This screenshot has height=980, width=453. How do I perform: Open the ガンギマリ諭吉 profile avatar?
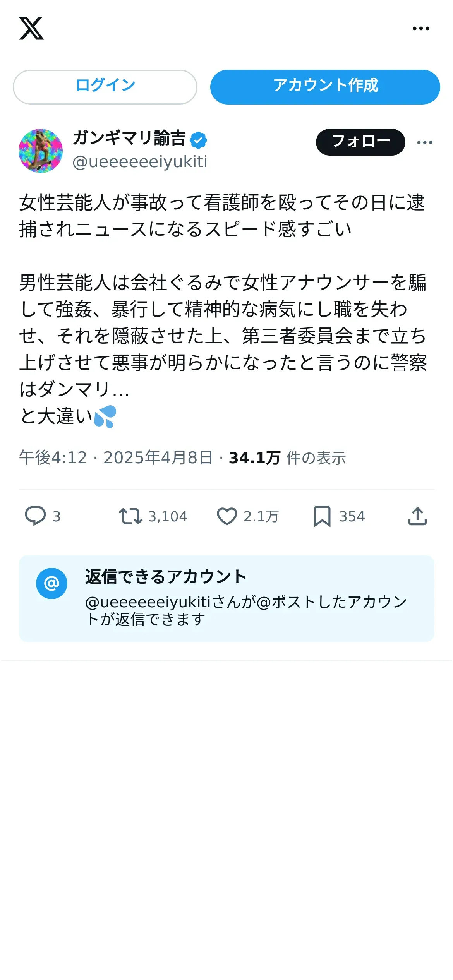41,151
